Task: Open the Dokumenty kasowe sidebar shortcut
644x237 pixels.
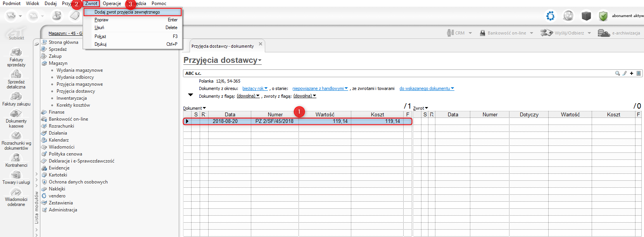Action: (16, 118)
